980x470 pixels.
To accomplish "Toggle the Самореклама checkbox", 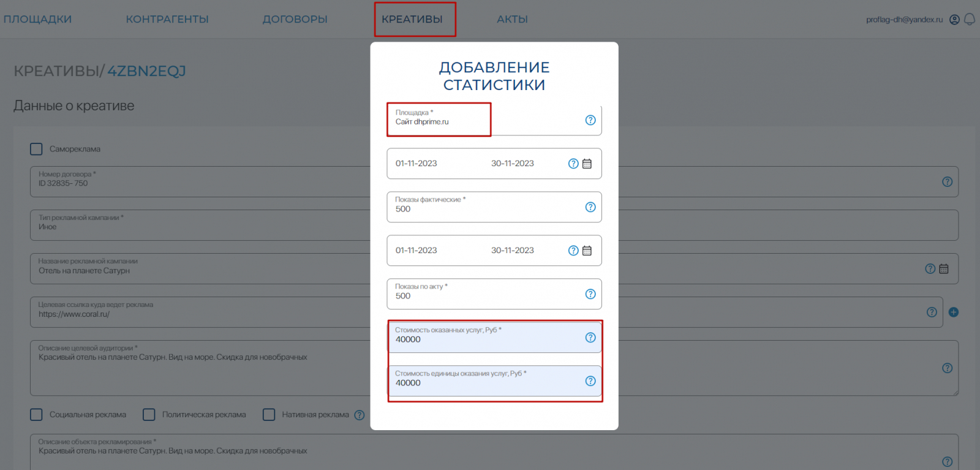I will coord(37,149).
